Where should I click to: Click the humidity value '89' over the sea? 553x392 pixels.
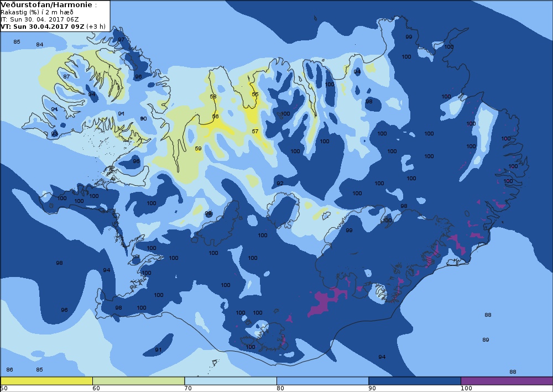tap(486, 340)
